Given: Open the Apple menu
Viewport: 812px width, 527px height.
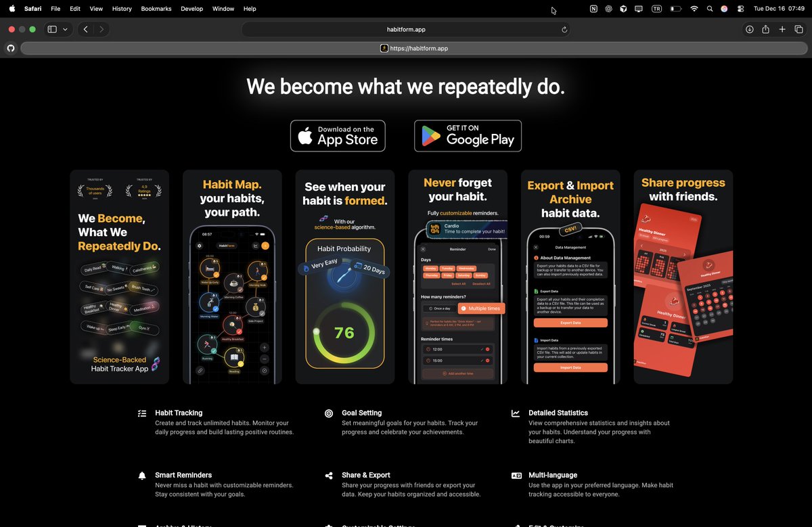Looking at the screenshot, I should pos(12,9).
